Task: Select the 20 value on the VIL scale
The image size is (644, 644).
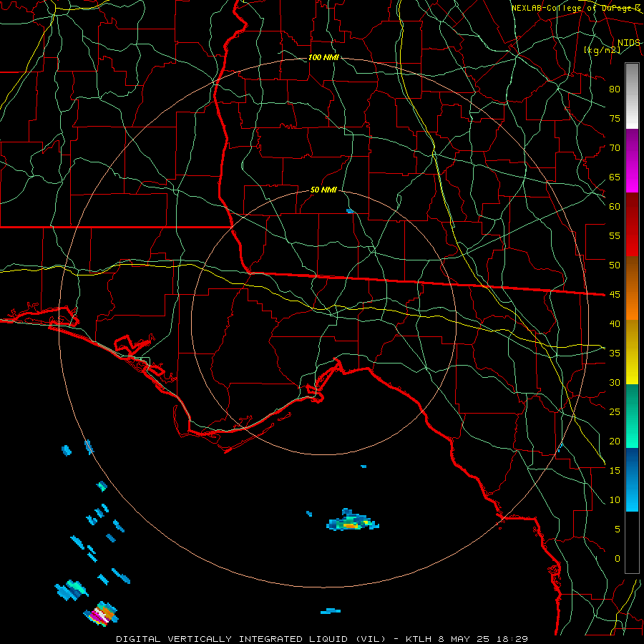Action: [x=615, y=441]
